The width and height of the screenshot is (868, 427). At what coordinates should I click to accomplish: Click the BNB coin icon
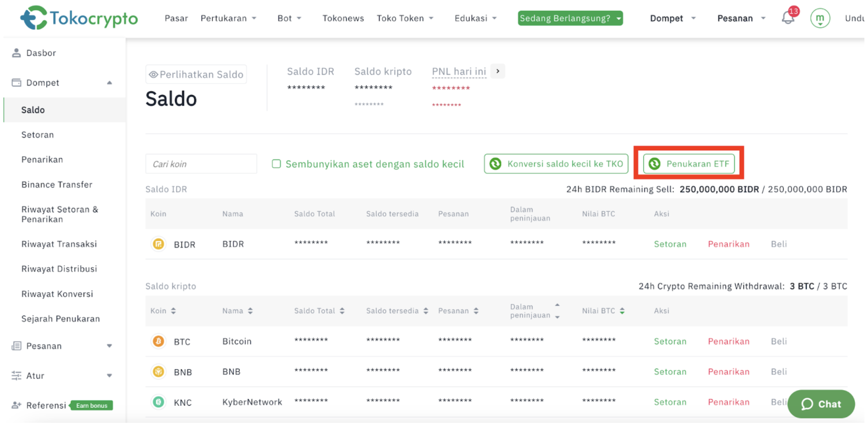point(158,372)
